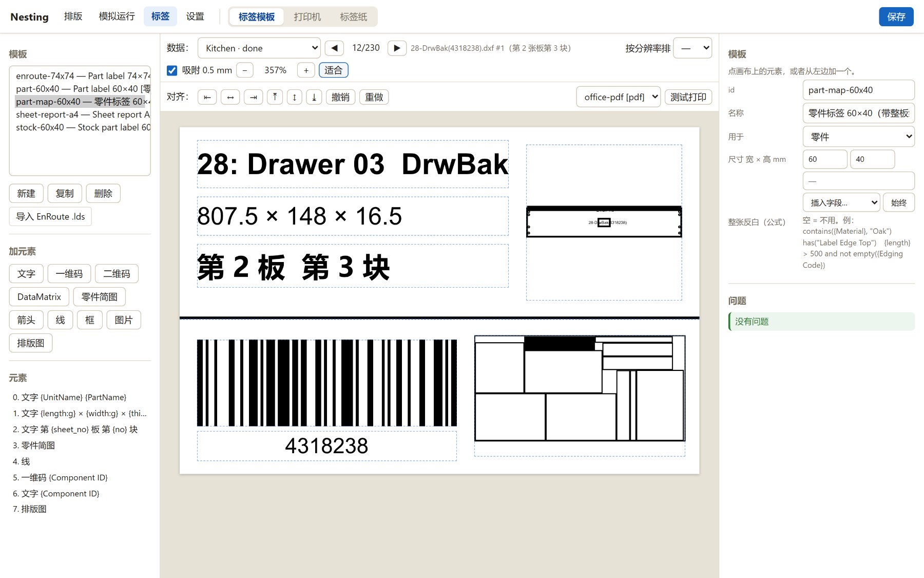The image size is (924, 578).
Task: Center selected element horizontally
Action: tap(230, 97)
